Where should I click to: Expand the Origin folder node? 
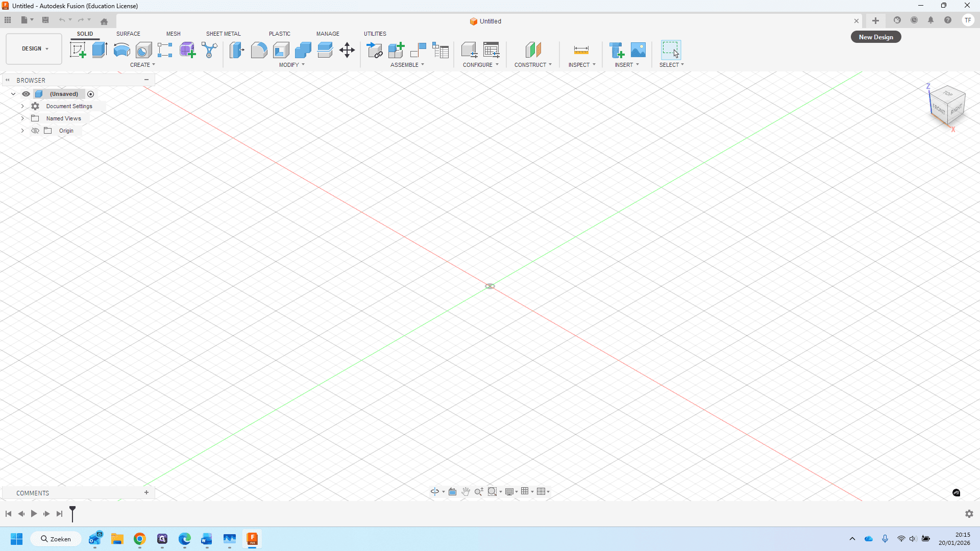point(22,131)
